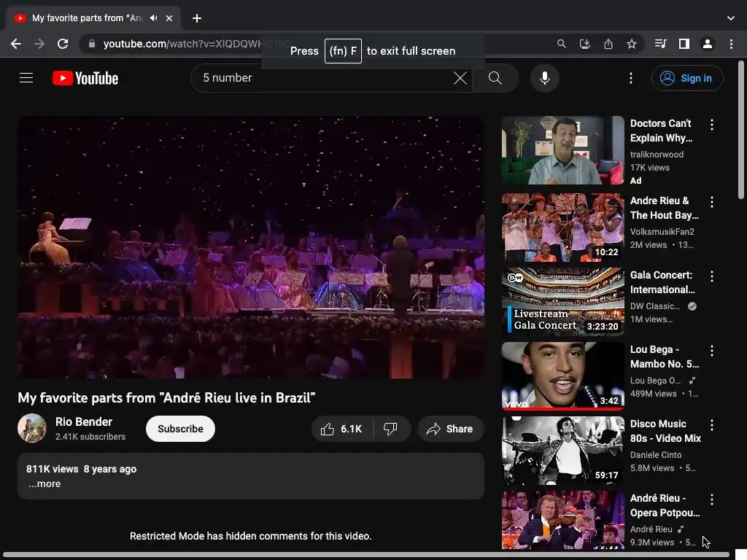View site info via lock icon
This screenshot has width=747, height=560.
tap(92, 44)
